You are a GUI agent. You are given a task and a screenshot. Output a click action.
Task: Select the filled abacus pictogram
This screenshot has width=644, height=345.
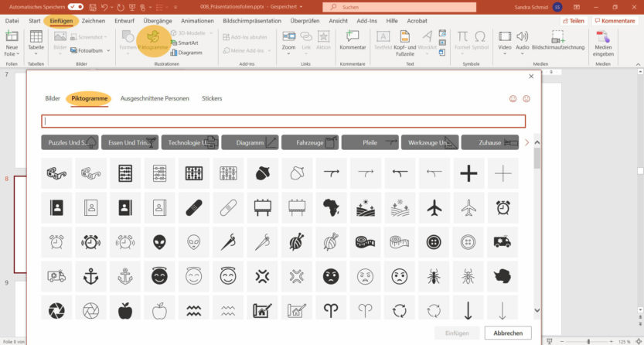(125, 173)
